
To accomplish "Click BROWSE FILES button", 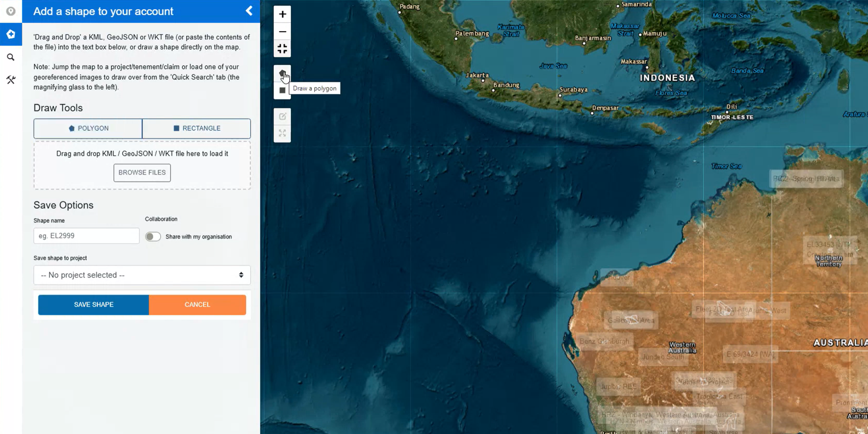I will 142,173.
